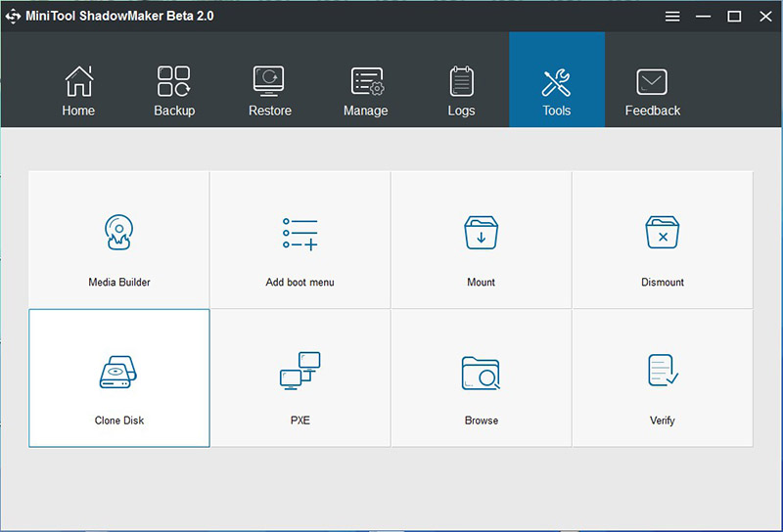This screenshot has height=532, width=783.
Task: Click the Add boot menu text label
Action: (x=299, y=283)
